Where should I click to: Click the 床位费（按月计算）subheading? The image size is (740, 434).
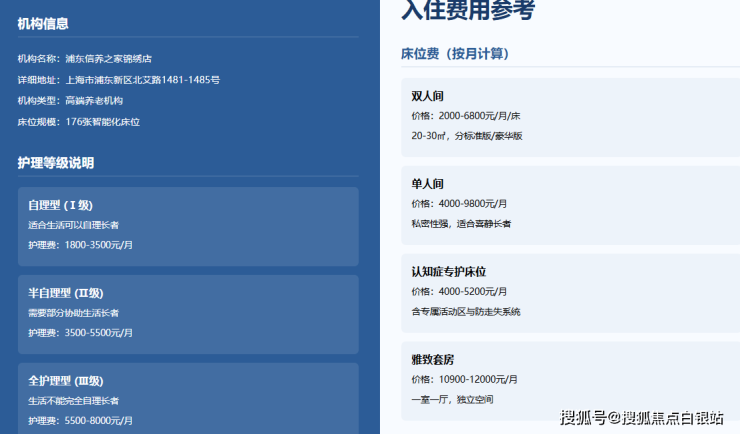(455, 54)
